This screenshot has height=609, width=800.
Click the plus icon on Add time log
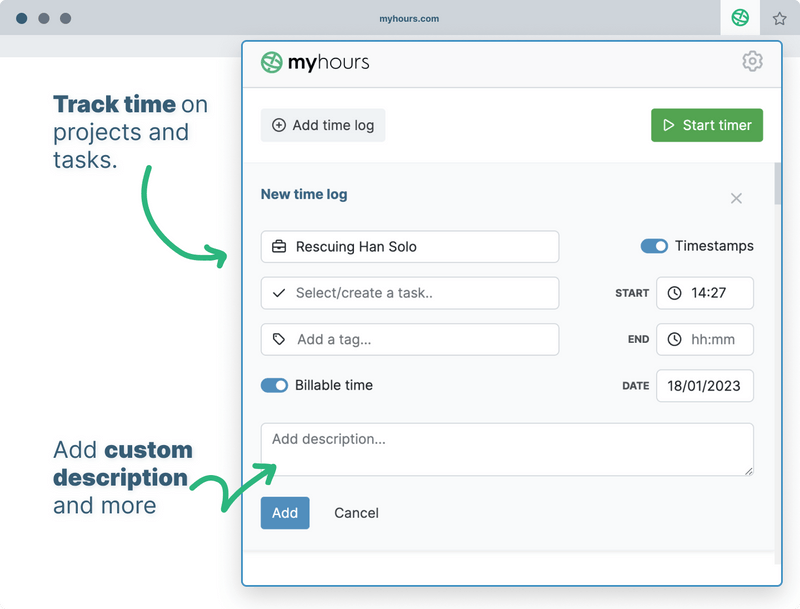(278, 125)
